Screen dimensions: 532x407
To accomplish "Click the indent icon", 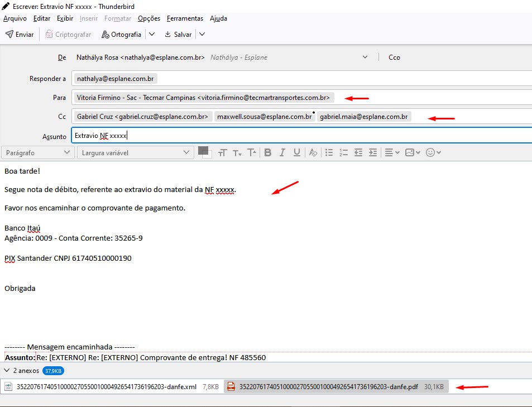I will [373, 152].
